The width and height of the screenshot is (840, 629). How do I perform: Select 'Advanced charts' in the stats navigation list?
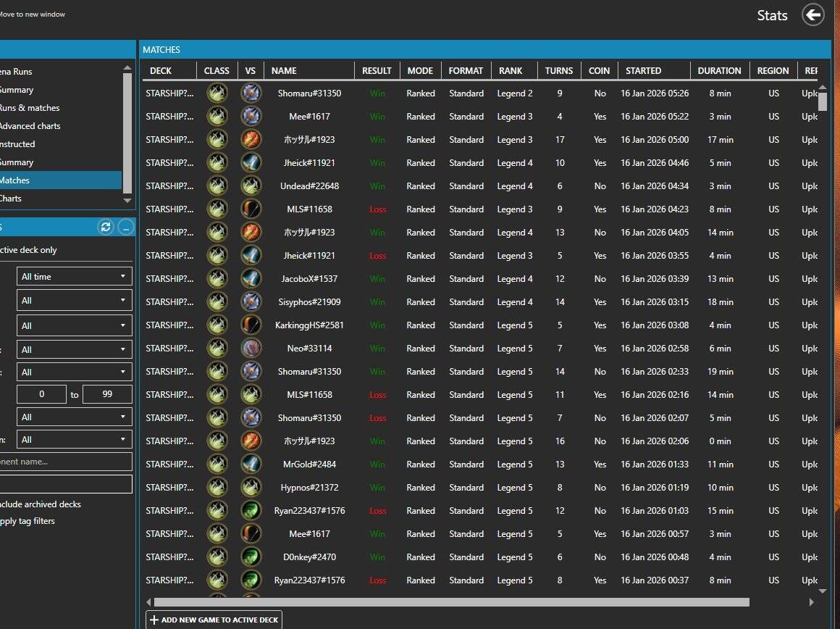click(x=30, y=126)
